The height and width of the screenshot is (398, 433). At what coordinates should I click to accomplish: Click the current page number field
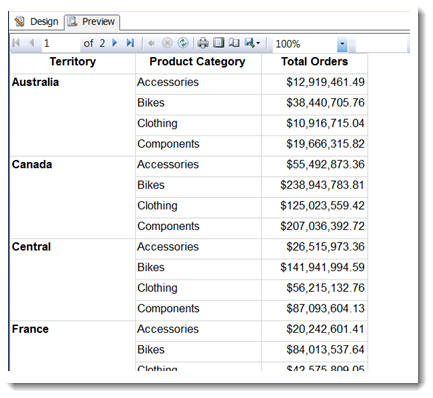click(61, 43)
